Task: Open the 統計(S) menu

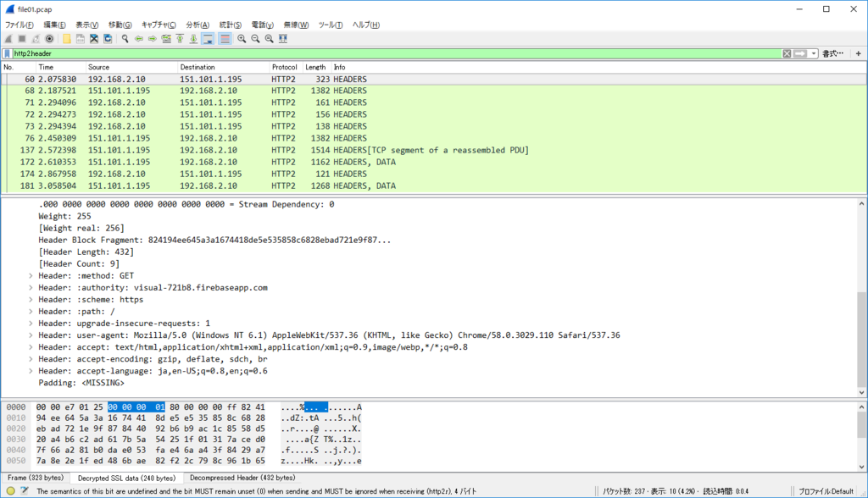Action: coord(231,25)
